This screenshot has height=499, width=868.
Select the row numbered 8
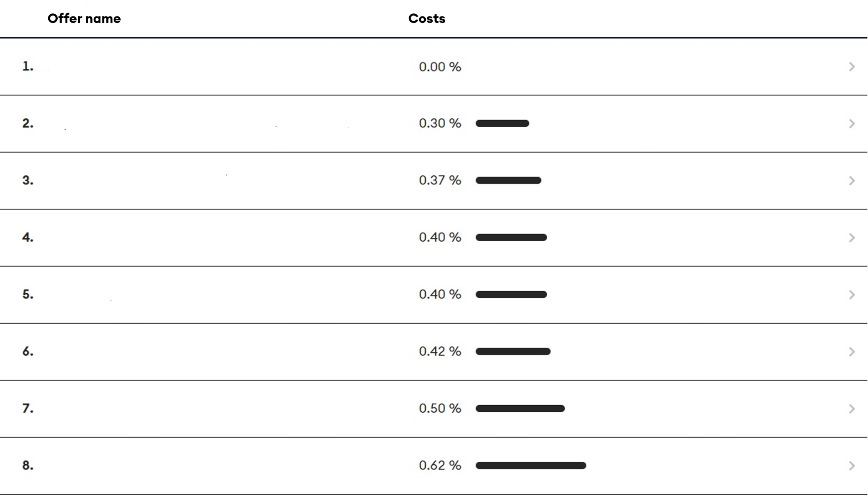(27, 465)
